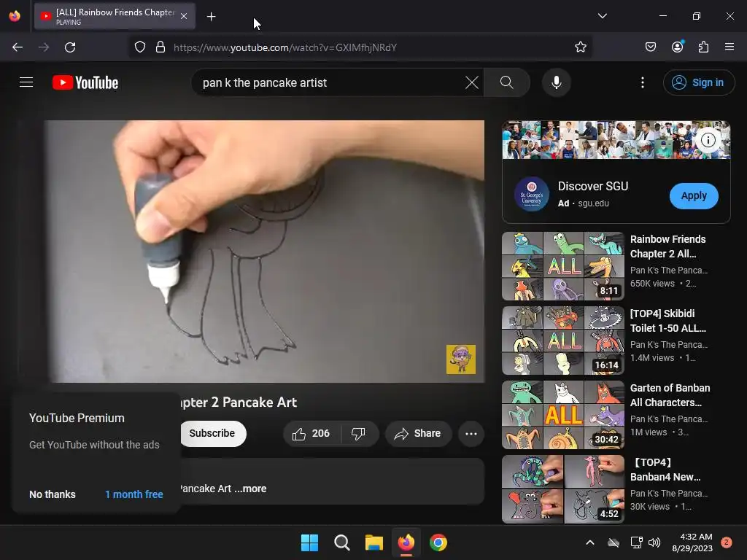
Task: Expand the list all tabs chevron
Action: click(602, 16)
